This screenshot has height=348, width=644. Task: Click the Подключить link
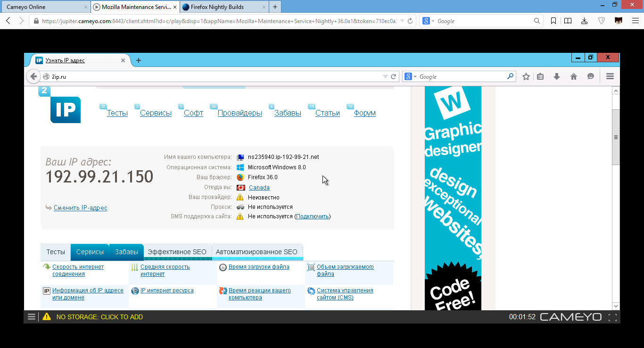pyautogui.click(x=313, y=216)
